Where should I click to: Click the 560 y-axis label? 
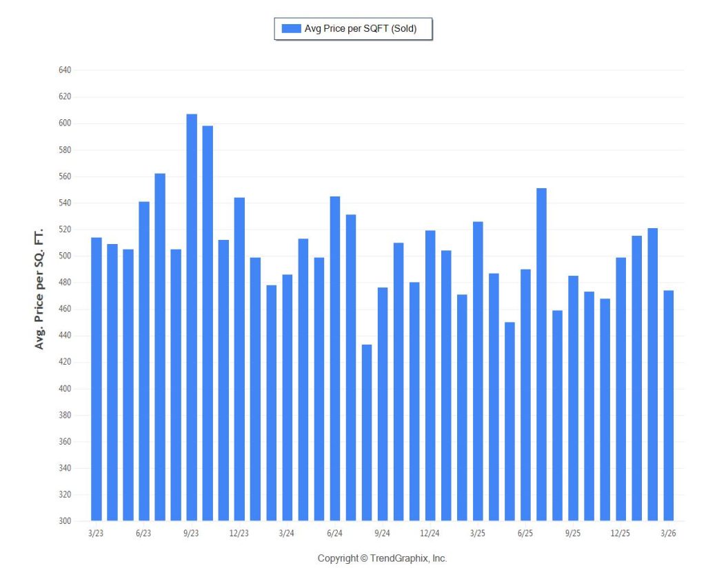65,176
